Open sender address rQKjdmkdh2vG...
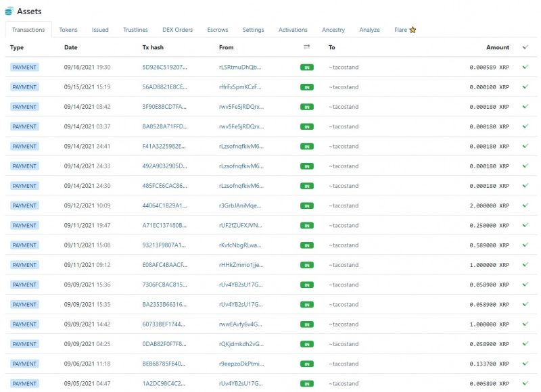Image resolution: width=541 pixels, height=392 pixels. [x=241, y=344]
